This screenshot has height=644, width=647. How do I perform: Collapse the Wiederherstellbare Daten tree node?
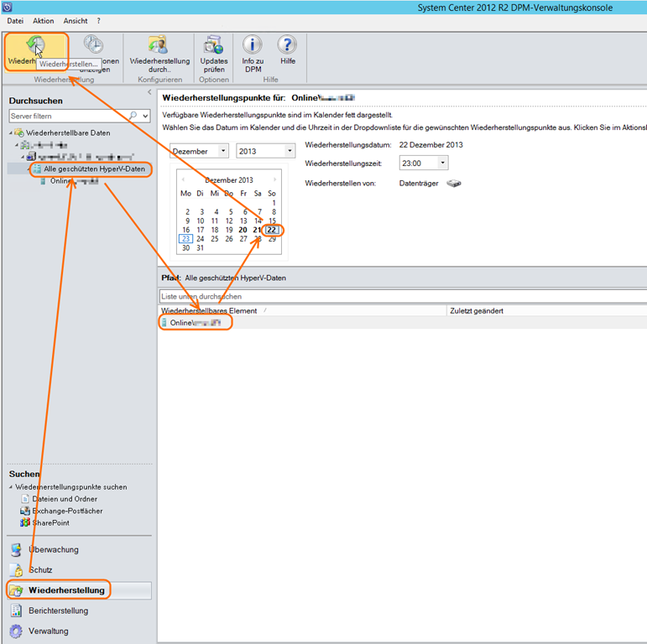click(12, 133)
